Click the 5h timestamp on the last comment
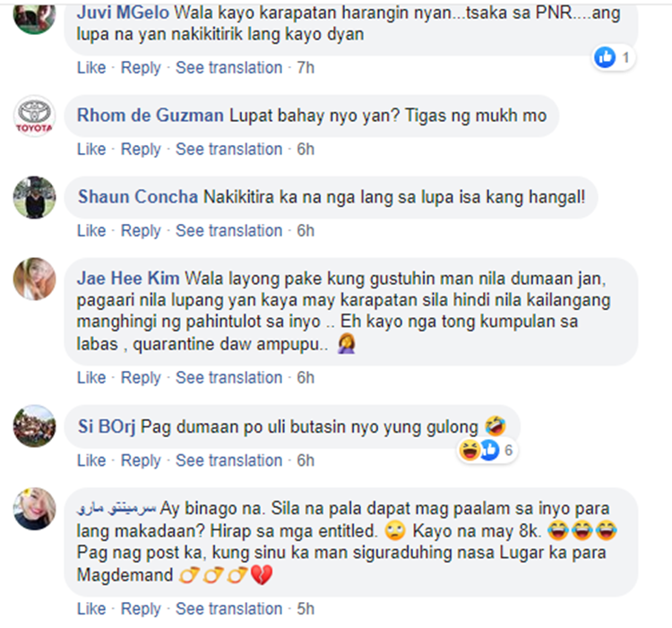Screen dimensions: 672x628 [x=306, y=608]
